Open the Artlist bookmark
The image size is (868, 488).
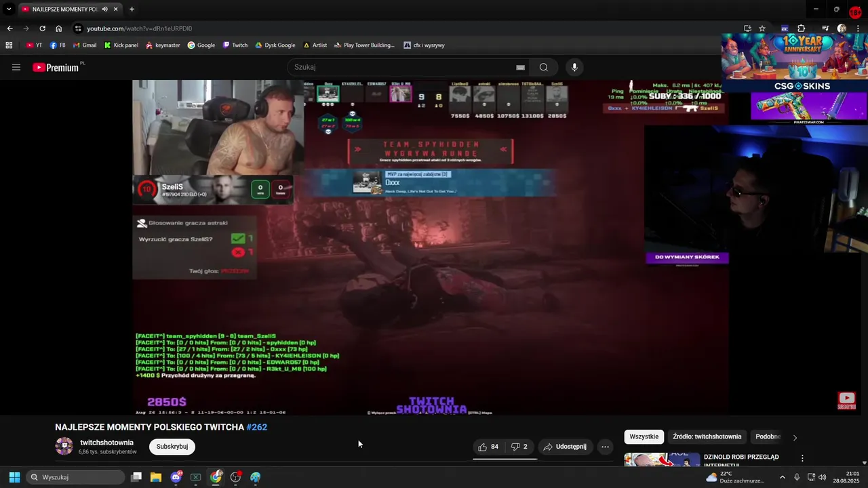point(315,45)
